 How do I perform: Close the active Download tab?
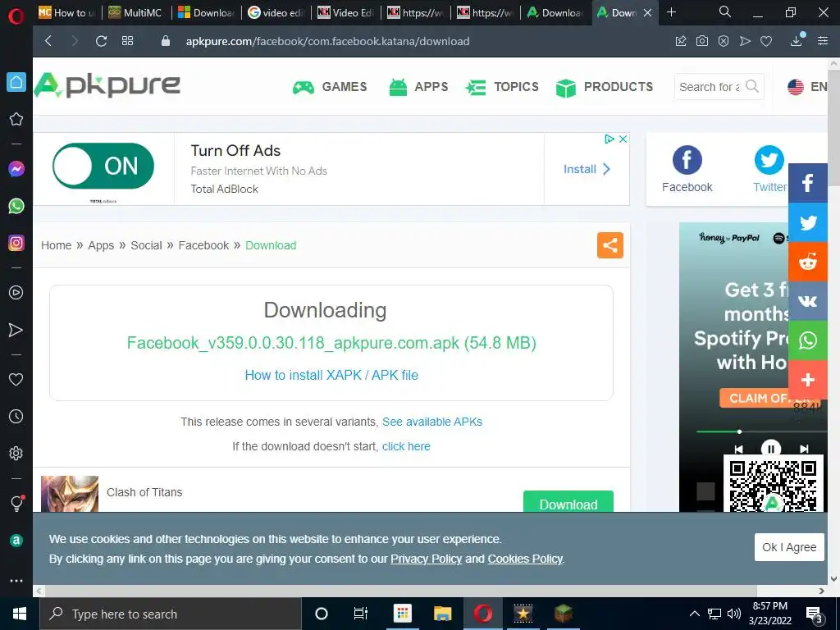[x=648, y=13]
